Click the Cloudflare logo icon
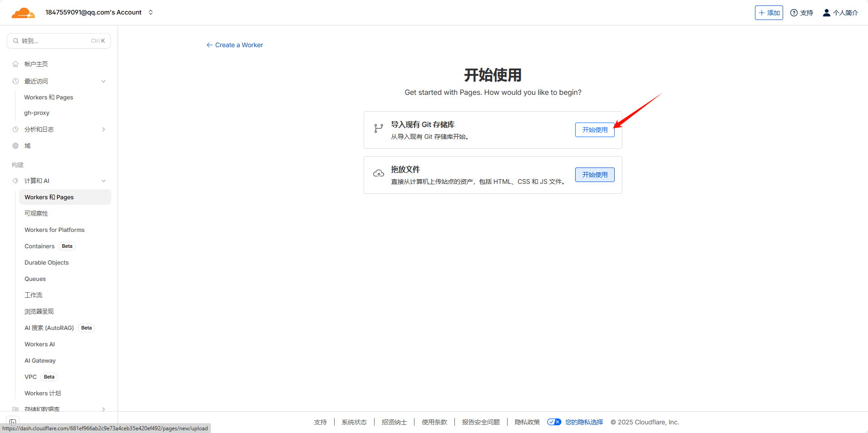The image size is (868, 433). [23, 13]
